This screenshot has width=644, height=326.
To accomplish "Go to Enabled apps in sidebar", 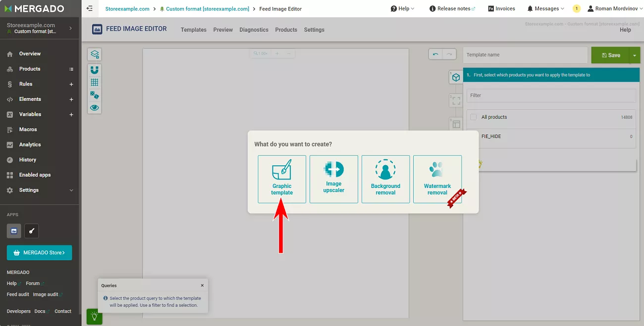I will (35, 175).
